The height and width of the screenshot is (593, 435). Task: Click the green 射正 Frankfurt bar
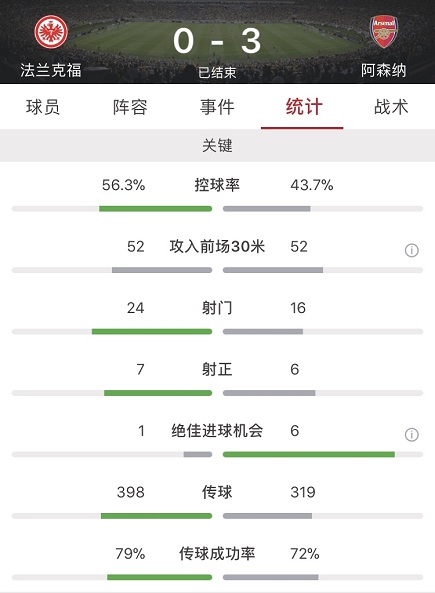[x=158, y=393]
